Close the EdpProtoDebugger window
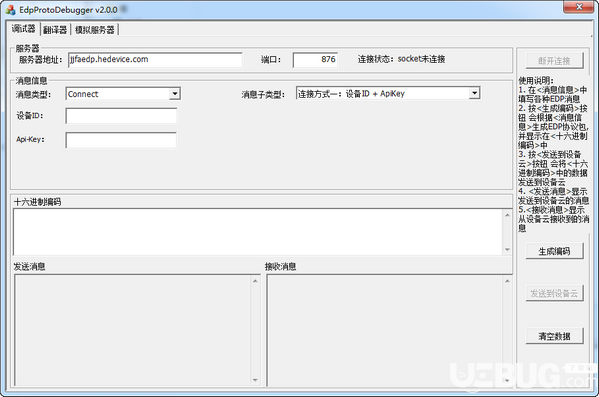 pos(579,7)
